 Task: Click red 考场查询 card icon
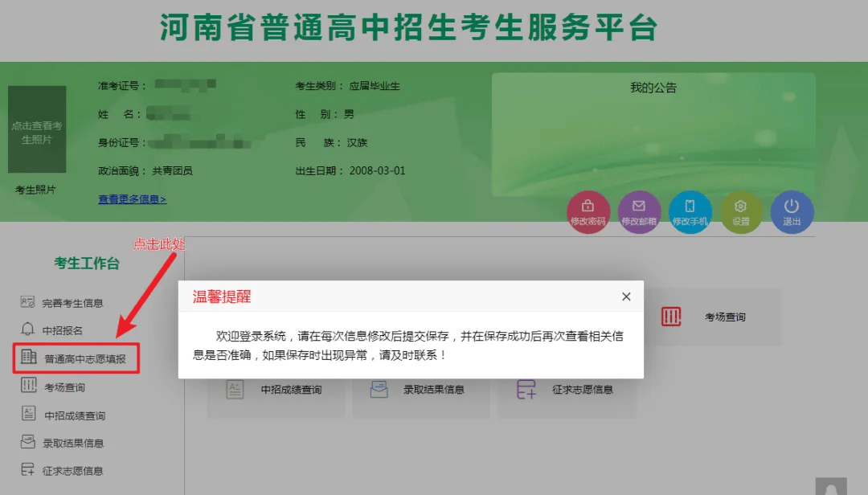(671, 317)
